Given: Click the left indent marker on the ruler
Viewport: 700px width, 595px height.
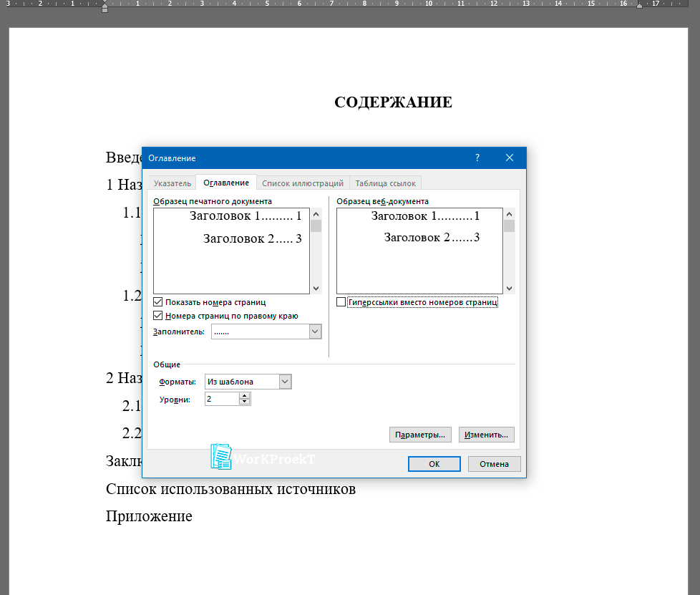Looking at the screenshot, I should (x=104, y=9).
